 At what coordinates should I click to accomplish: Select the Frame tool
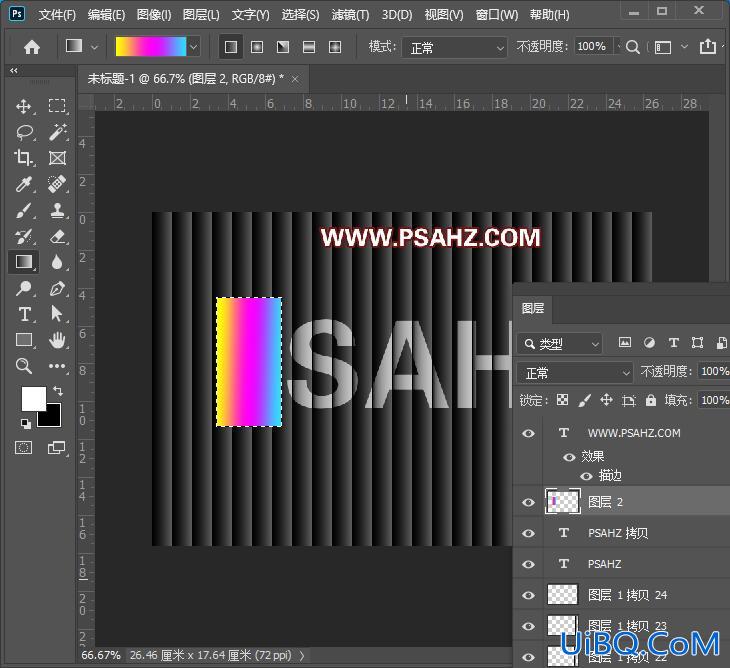pyautogui.click(x=57, y=158)
